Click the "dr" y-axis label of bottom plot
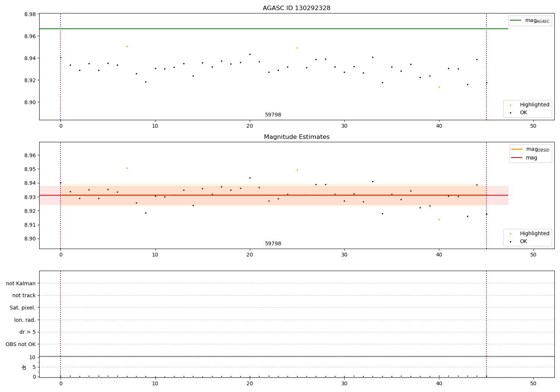The width and height of the screenshot is (560, 392). click(x=24, y=367)
